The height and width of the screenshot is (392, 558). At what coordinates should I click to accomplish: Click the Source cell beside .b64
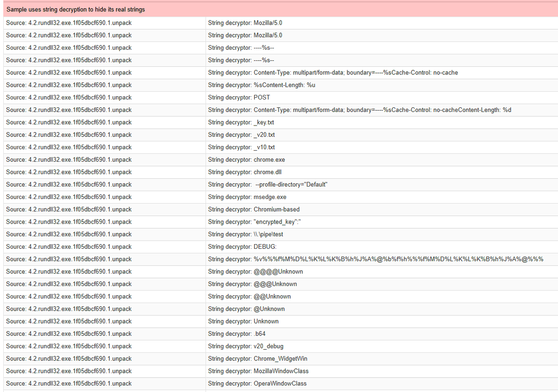[x=104, y=334]
